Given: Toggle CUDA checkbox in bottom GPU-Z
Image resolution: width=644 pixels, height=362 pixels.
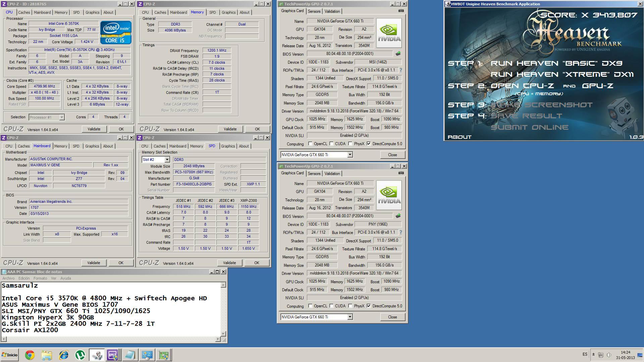Looking at the screenshot, I should pyautogui.click(x=331, y=306).
